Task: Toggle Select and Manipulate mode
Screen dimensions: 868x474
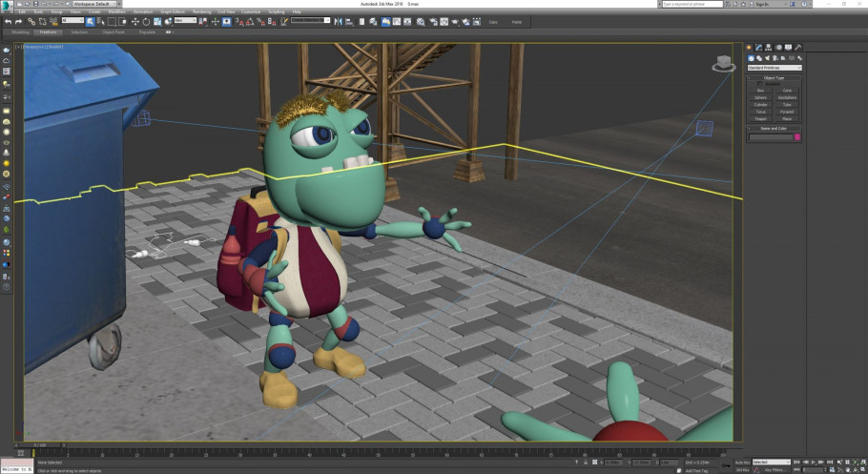Action: coord(216,22)
